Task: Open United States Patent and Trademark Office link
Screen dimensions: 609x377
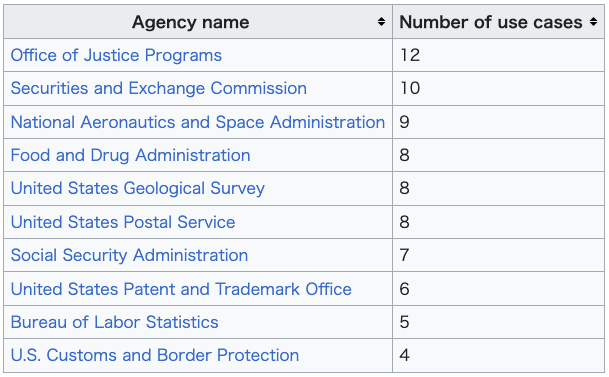Action: pos(181,289)
